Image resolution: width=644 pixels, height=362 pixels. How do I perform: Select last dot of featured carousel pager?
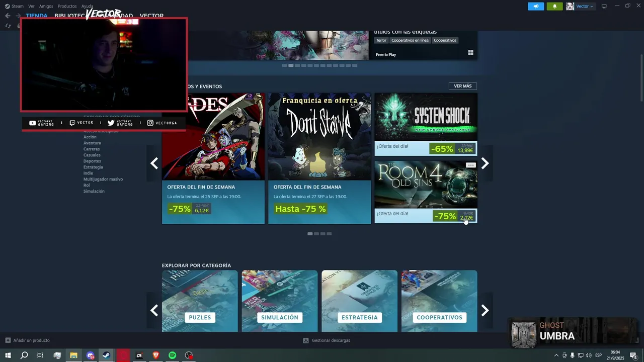355,65
